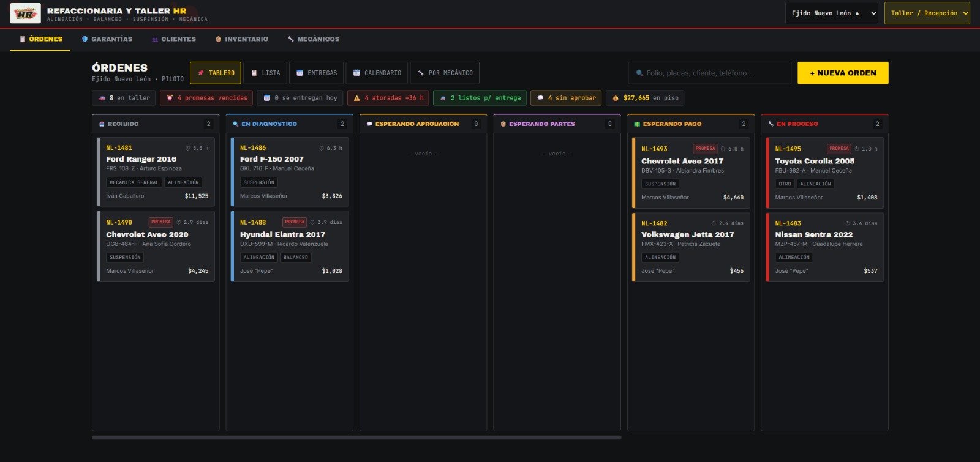The width and height of the screenshot is (980, 462).
Task: Click the 'Hyundai Elantra 2017' card title
Action: click(x=282, y=234)
